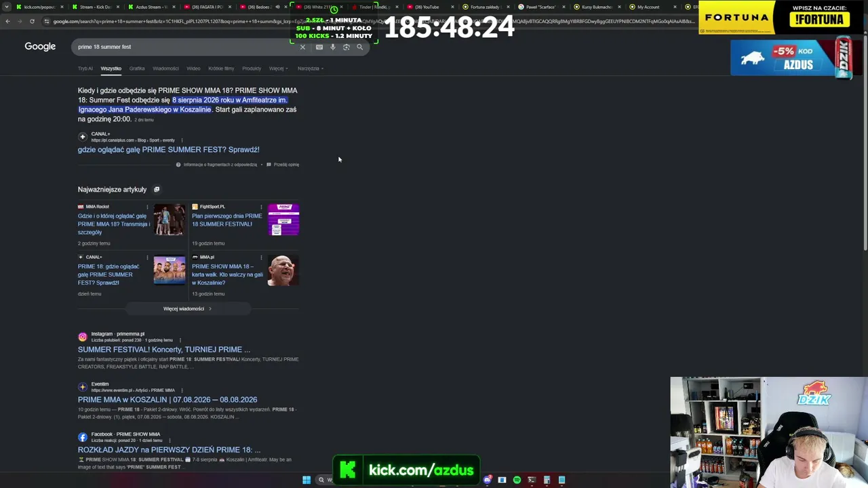
Task: Open the terminal from the taskbar
Action: [x=532, y=480]
